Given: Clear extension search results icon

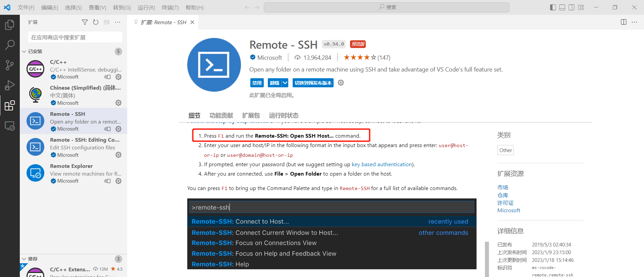Looking at the screenshot, I should (x=107, y=22).
